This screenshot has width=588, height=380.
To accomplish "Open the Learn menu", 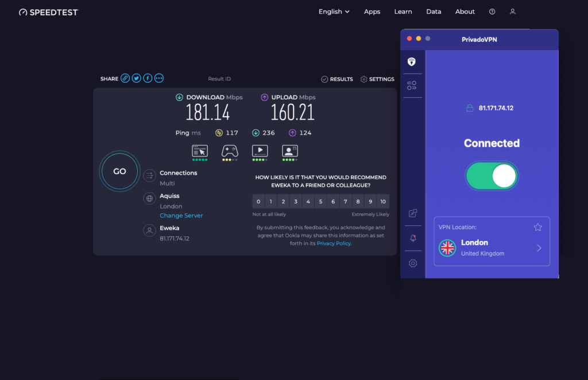I will (403, 11).
